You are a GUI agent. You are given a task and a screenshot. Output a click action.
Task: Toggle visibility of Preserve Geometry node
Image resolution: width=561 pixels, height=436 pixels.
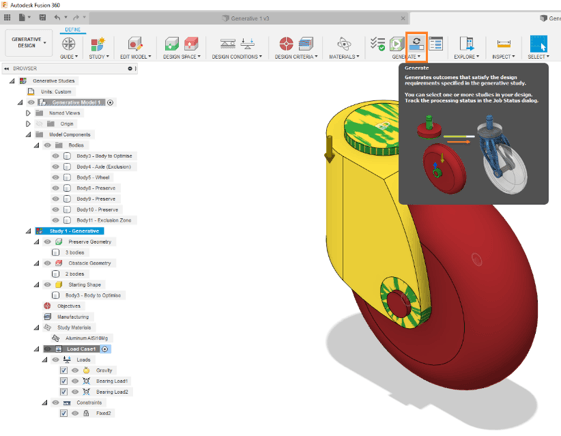click(x=47, y=242)
